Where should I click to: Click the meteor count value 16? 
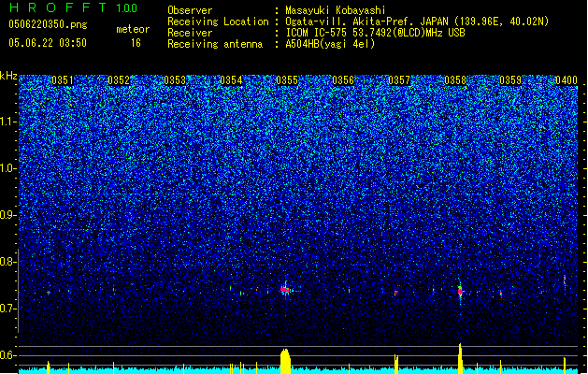[136, 43]
